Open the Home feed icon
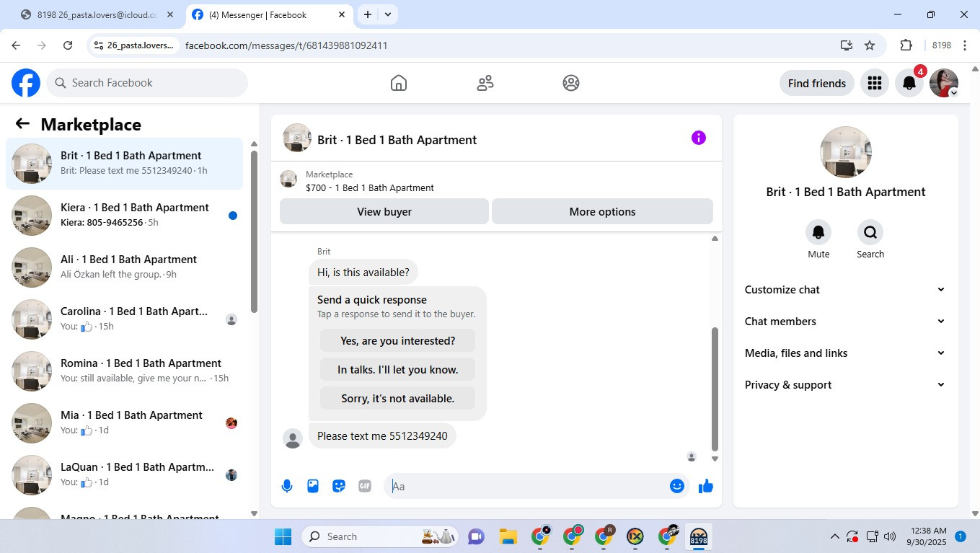The width and height of the screenshot is (980, 553). [x=399, y=83]
